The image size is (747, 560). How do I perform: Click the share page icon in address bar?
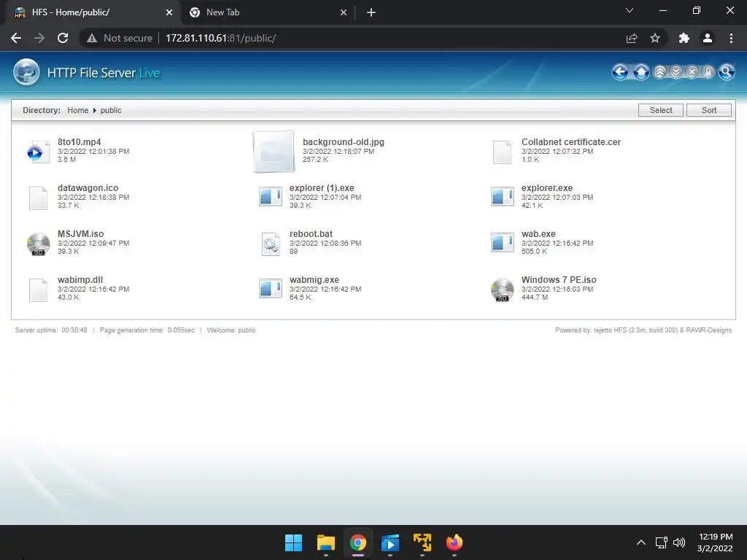(632, 38)
